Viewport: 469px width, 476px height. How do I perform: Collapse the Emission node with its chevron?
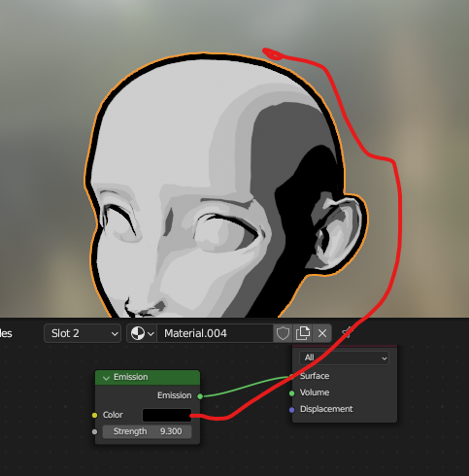pyautogui.click(x=106, y=378)
